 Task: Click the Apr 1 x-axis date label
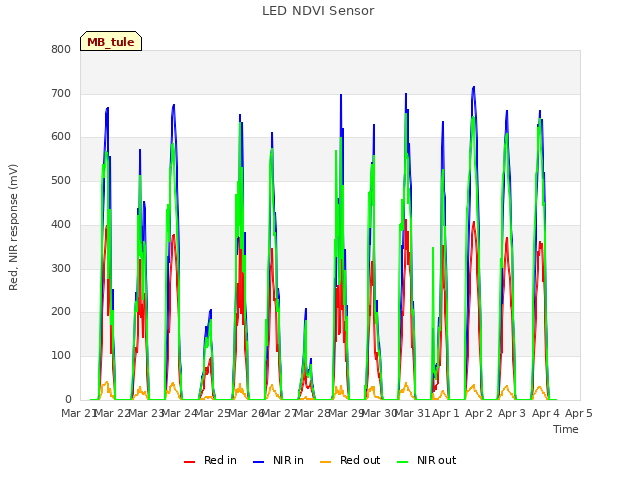click(x=446, y=413)
